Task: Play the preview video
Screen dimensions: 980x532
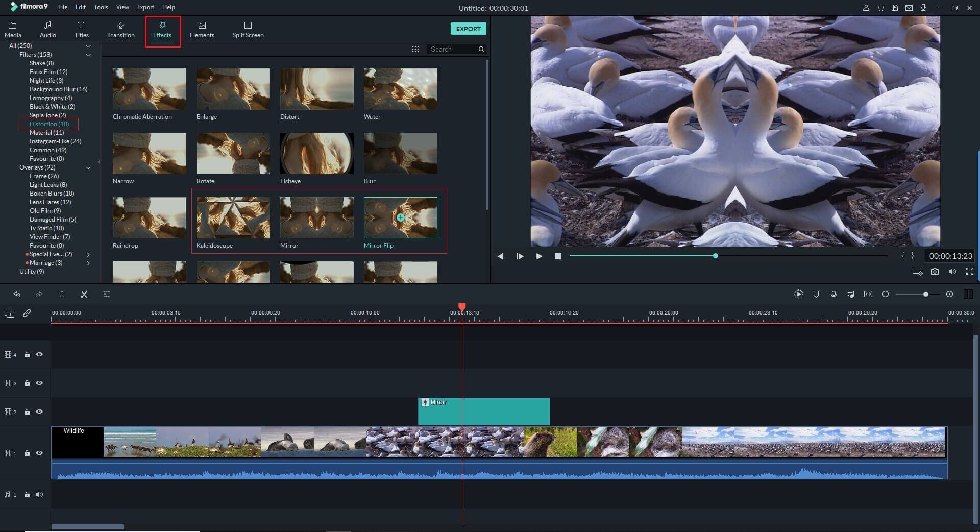Action: click(539, 256)
